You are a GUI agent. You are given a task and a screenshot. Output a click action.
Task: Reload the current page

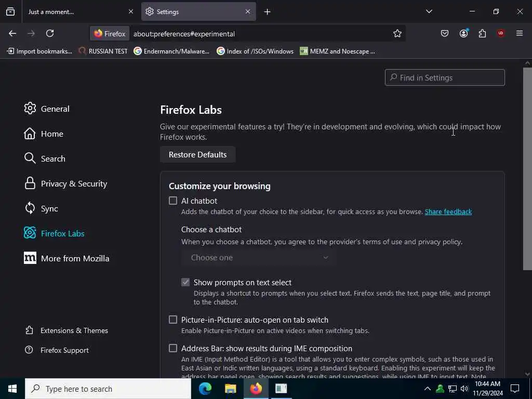(x=50, y=33)
